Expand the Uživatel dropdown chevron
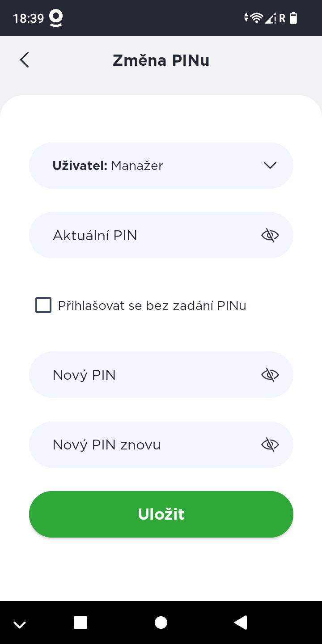Image resolution: width=322 pixels, height=644 pixels. point(270,165)
